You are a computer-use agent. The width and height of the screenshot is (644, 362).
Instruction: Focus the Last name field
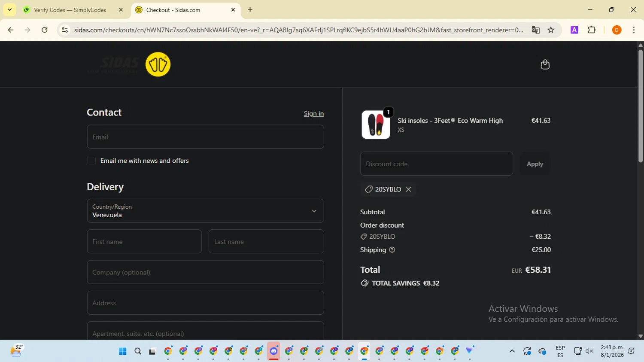[266, 242]
